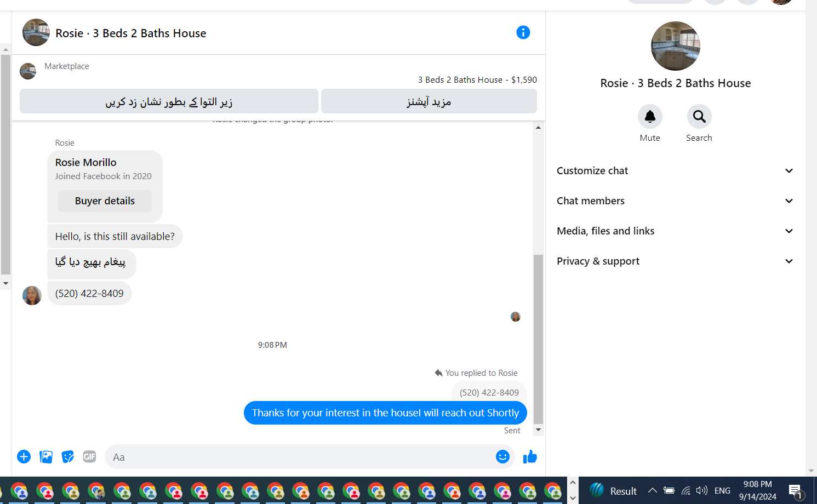Expand Chat members section
The height and width of the screenshot is (504, 817).
tap(675, 201)
